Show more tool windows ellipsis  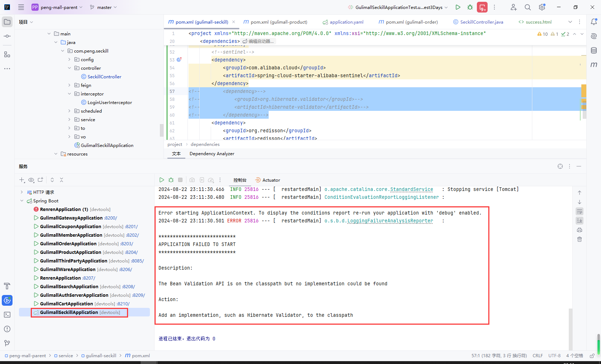point(7,68)
